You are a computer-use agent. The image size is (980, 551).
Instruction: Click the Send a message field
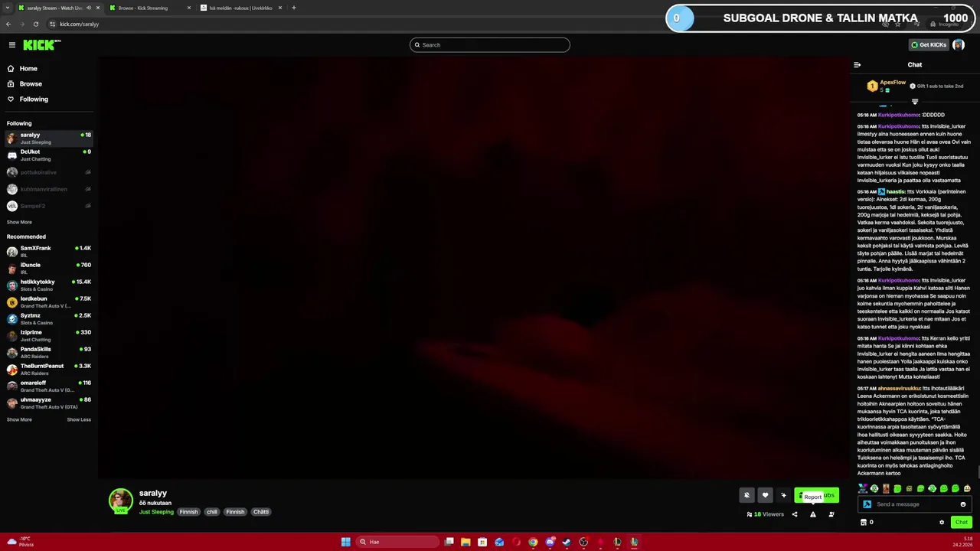click(915, 504)
